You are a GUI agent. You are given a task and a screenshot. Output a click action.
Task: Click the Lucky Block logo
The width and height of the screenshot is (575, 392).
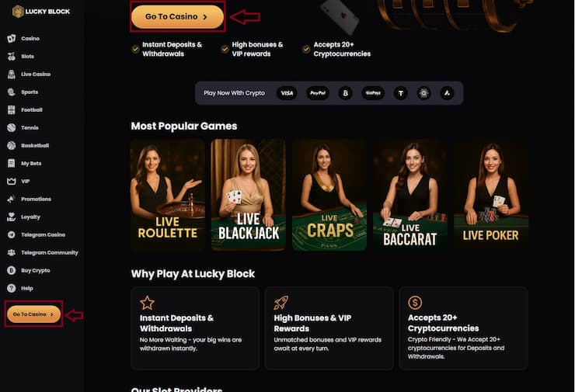tap(40, 12)
